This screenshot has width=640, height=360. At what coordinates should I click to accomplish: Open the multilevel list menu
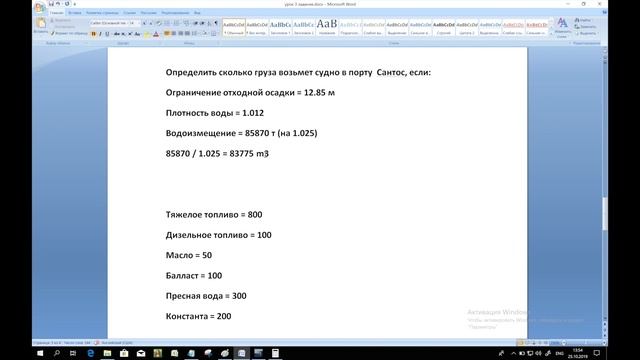pyautogui.click(x=187, y=23)
